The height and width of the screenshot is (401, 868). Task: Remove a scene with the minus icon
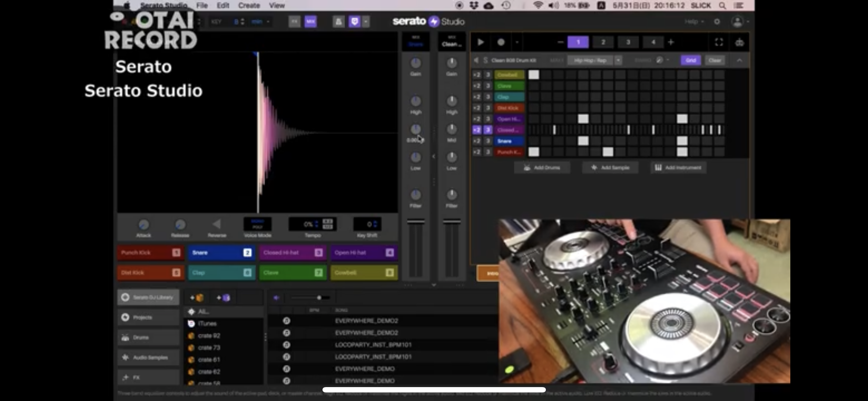click(560, 42)
